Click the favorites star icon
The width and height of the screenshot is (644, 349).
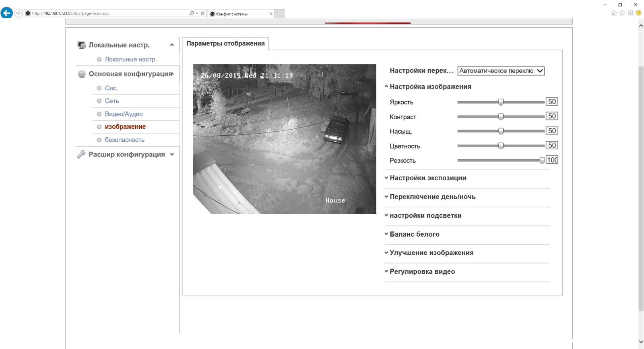point(622,13)
